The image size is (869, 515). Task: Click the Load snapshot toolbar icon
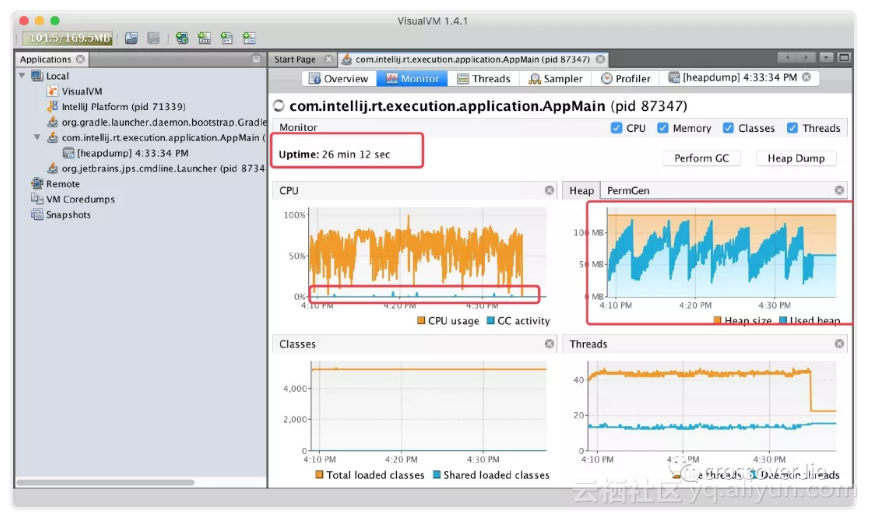pos(131,38)
